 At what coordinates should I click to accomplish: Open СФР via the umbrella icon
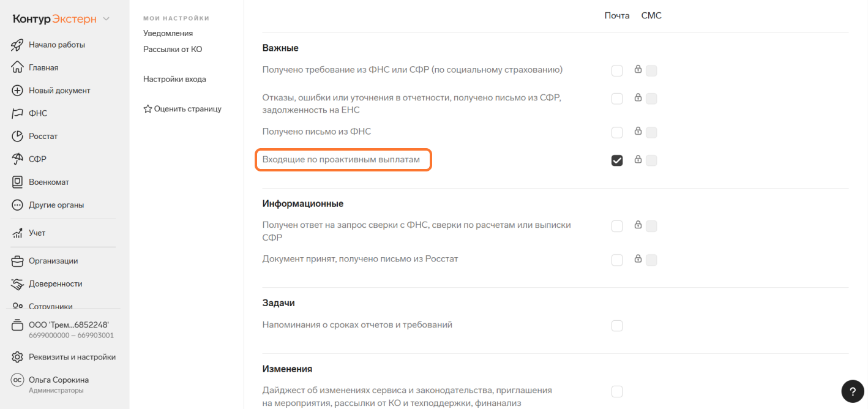coord(18,159)
